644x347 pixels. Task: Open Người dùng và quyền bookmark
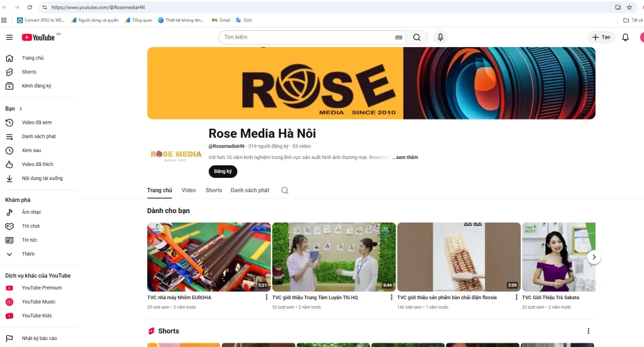[x=95, y=20]
